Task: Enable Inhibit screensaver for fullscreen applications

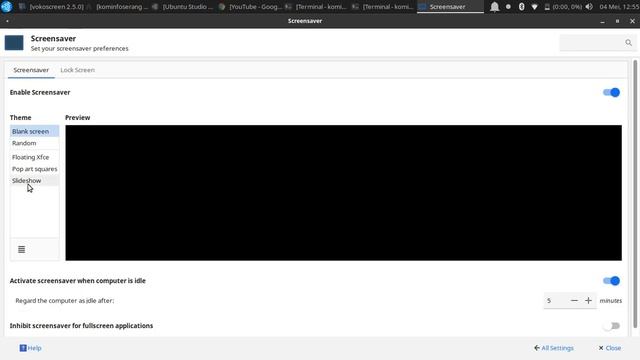Action: click(x=611, y=326)
